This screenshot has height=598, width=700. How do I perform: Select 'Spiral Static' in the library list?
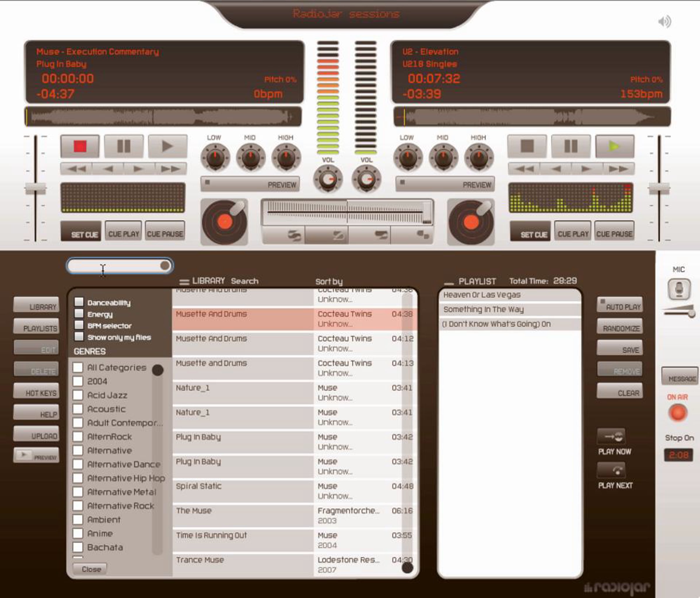(x=294, y=491)
